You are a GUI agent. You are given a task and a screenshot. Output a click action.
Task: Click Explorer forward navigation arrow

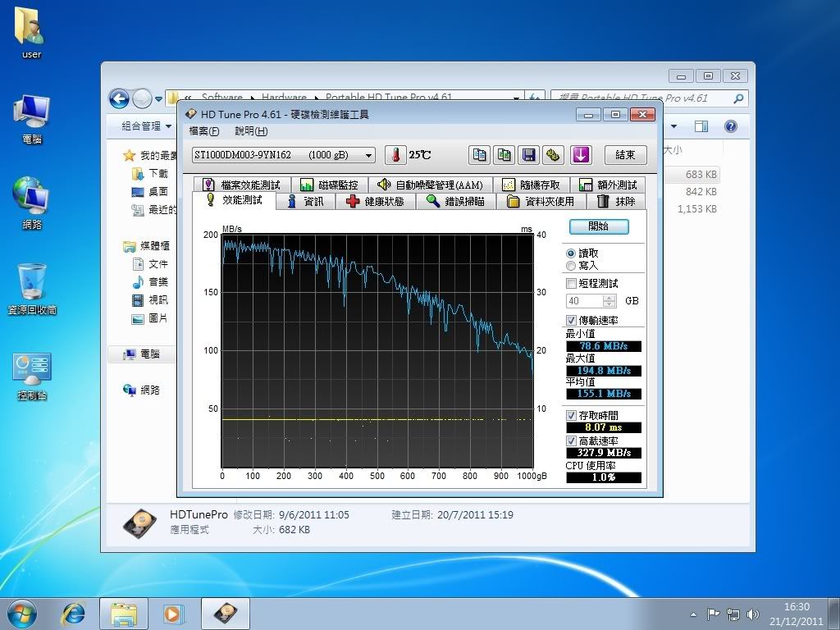pyautogui.click(x=142, y=98)
